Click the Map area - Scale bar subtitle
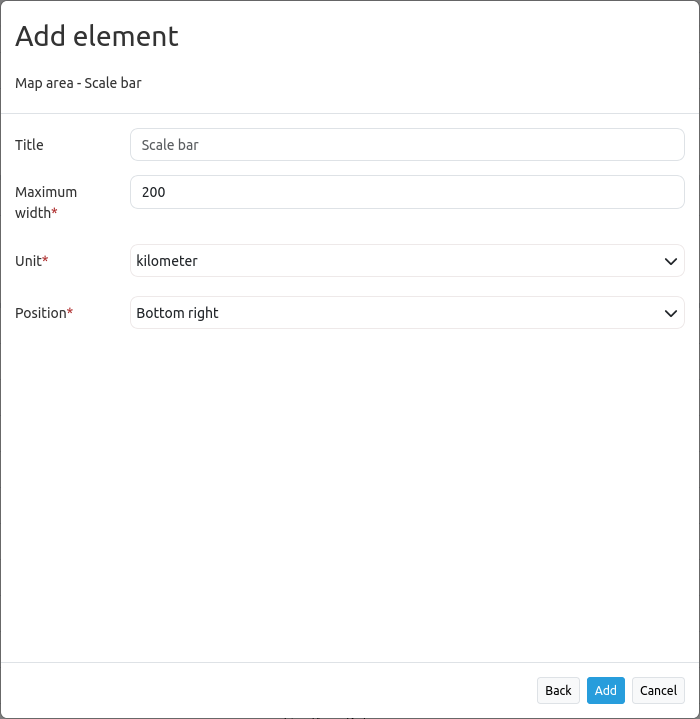The height and width of the screenshot is (719, 700). (x=78, y=83)
